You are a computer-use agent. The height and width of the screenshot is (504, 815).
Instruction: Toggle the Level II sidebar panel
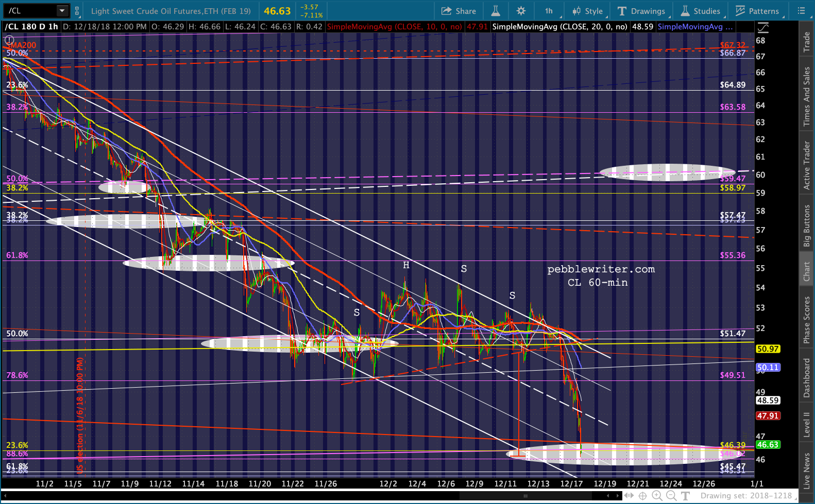[807, 425]
